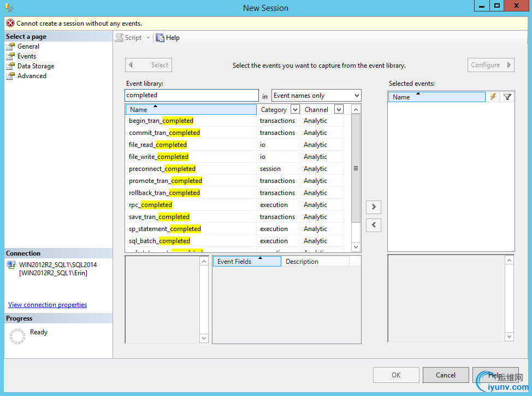Image resolution: width=532 pixels, height=396 pixels.
Task: Click the Configure navigation button
Action: pyautogui.click(x=490, y=65)
